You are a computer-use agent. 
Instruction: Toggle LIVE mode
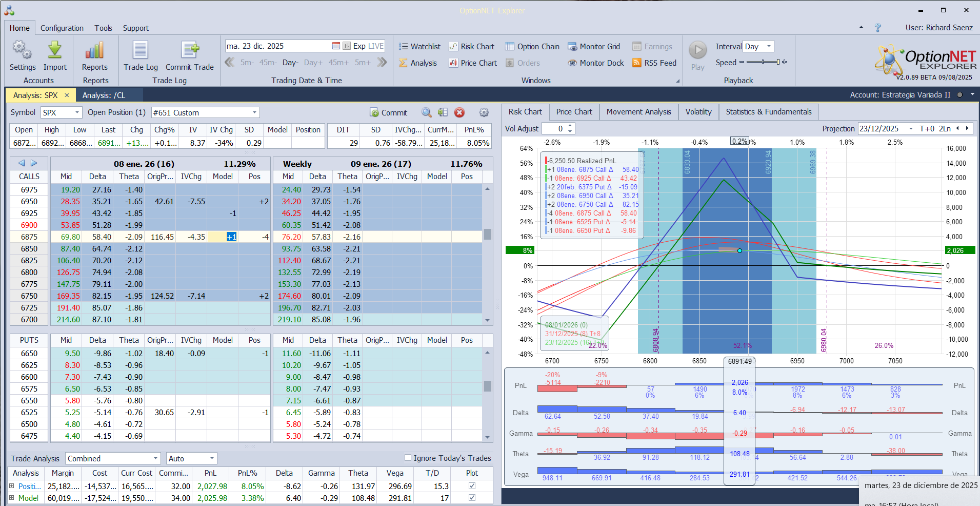(375, 46)
